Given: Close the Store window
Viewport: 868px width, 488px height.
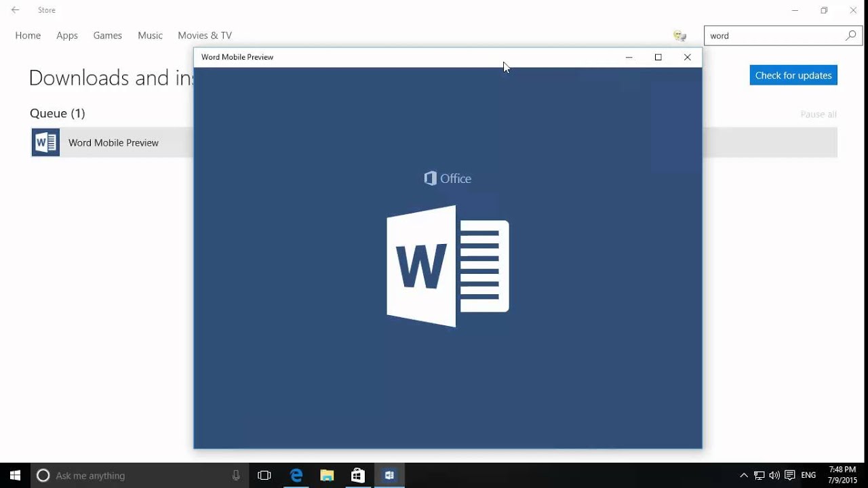Looking at the screenshot, I should (x=853, y=10).
